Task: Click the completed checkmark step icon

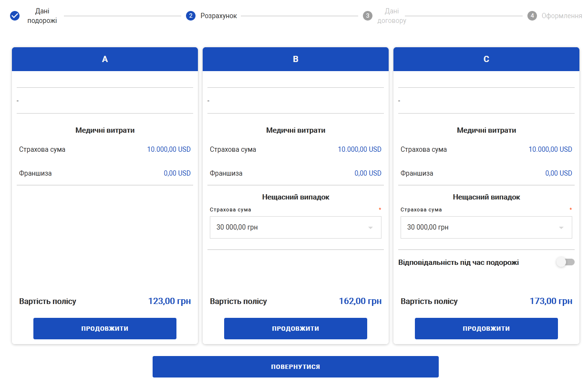Action: (x=15, y=16)
